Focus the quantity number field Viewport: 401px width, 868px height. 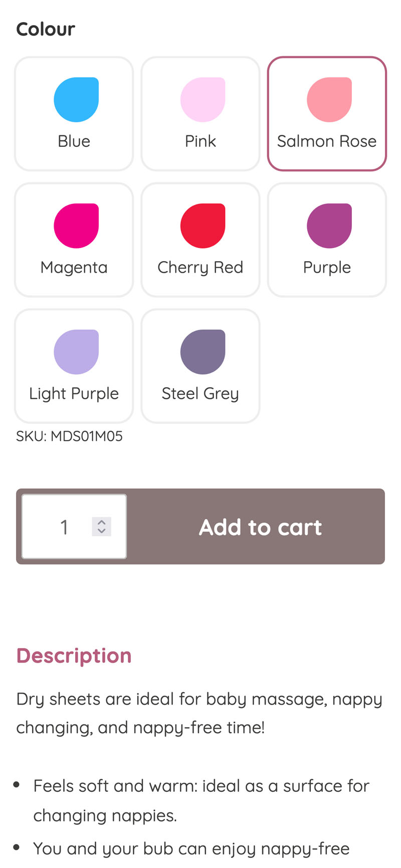(x=60, y=527)
